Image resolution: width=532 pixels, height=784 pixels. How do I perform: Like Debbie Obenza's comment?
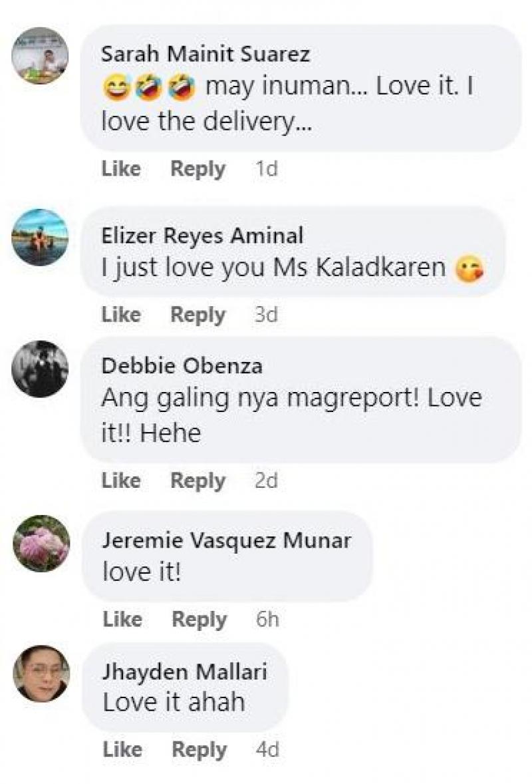122,481
